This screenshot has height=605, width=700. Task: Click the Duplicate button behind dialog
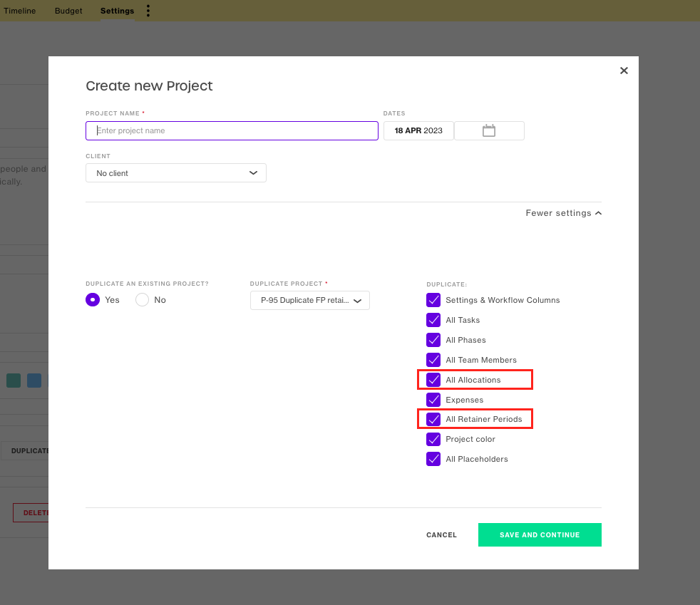[24, 450]
